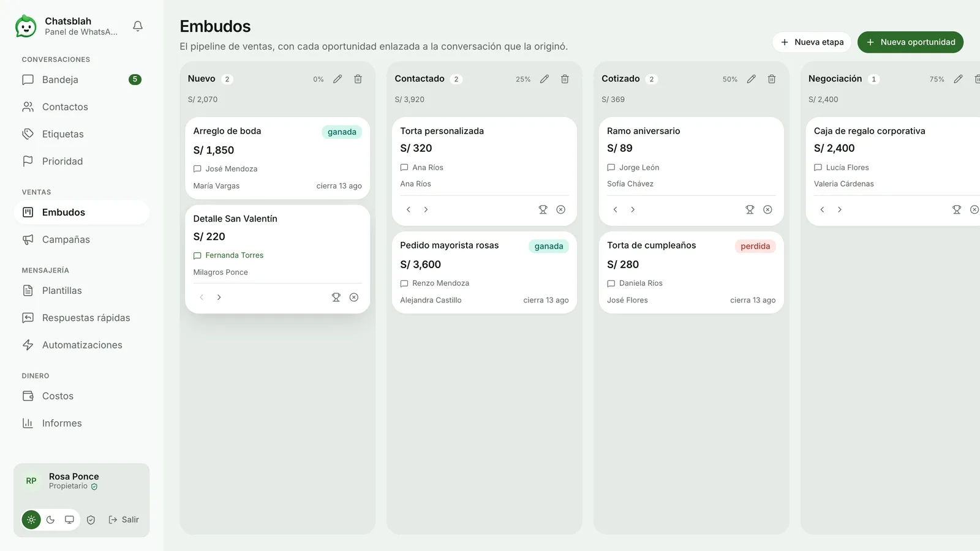This screenshot has height=551, width=980.
Task: Enable light theme sun toggle
Action: [x=31, y=520]
